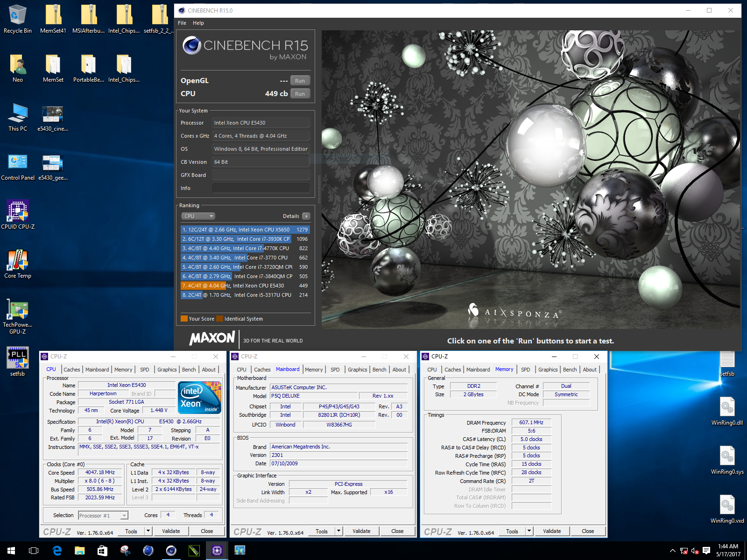Click the Identical System legend swatch
747x560 pixels.
pos(219,319)
